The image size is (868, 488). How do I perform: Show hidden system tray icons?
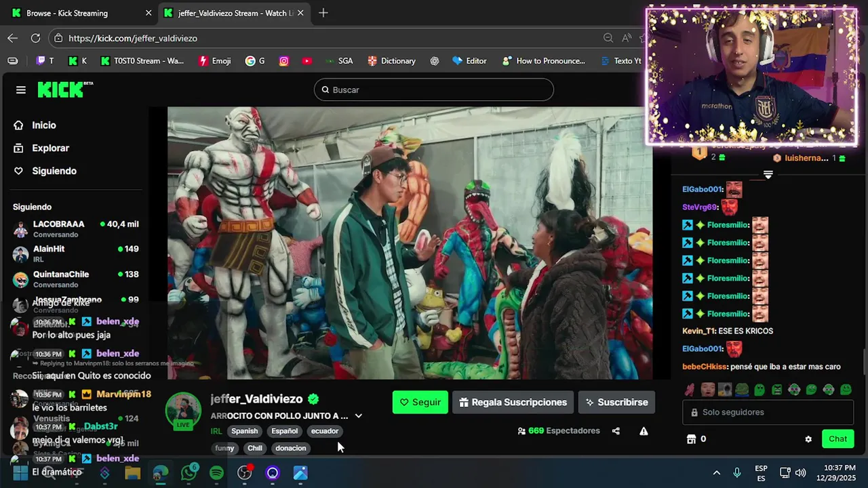click(716, 473)
